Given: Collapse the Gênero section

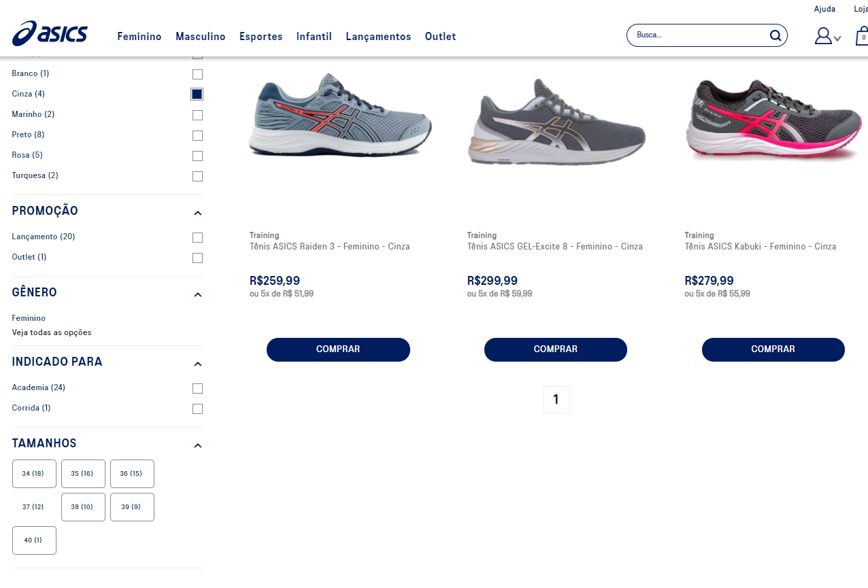Looking at the screenshot, I should 198,294.
